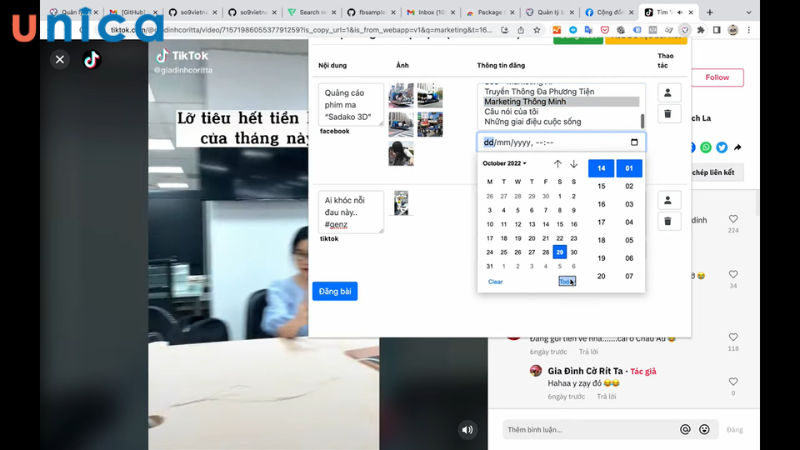Select hour 15 in the time picker
Image resolution: width=800 pixels, height=450 pixels.
[x=601, y=186]
